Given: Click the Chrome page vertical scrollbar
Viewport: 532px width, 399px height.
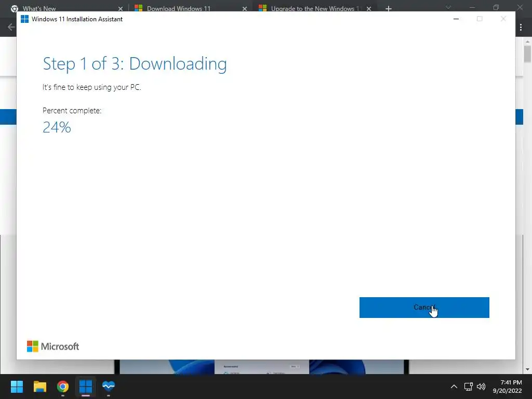Looking at the screenshot, I should click(x=527, y=54).
